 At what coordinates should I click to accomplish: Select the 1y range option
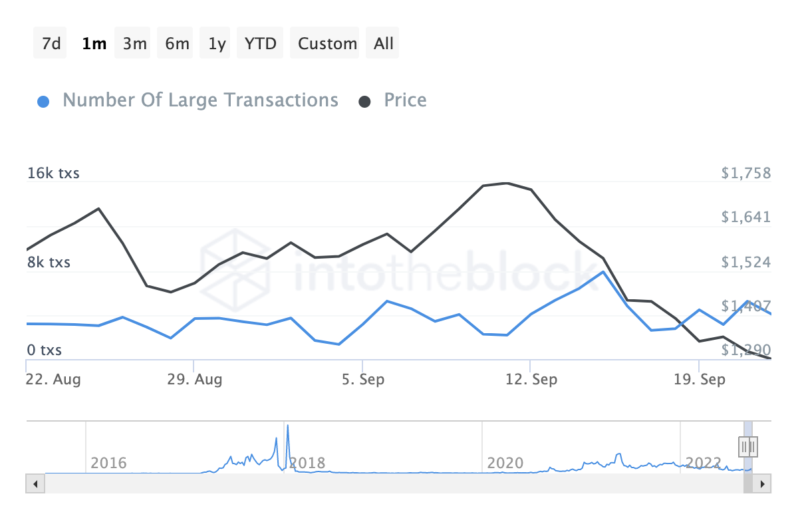point(217,44)
